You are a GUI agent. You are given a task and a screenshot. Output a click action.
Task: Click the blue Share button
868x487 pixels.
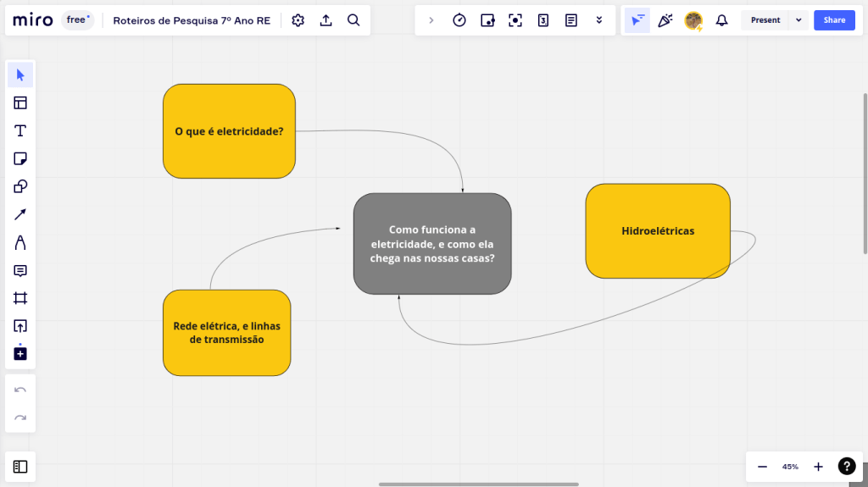[x=834, y=20]
